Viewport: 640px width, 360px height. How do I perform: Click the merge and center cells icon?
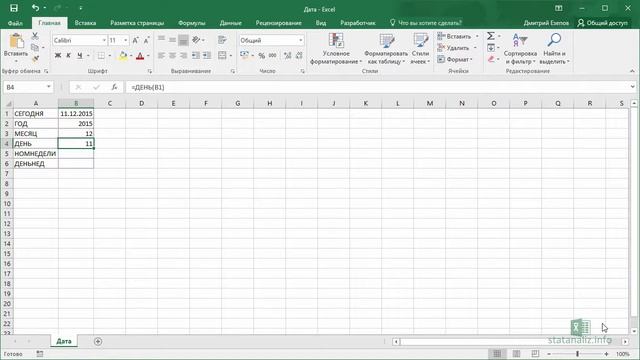point(222,56)
